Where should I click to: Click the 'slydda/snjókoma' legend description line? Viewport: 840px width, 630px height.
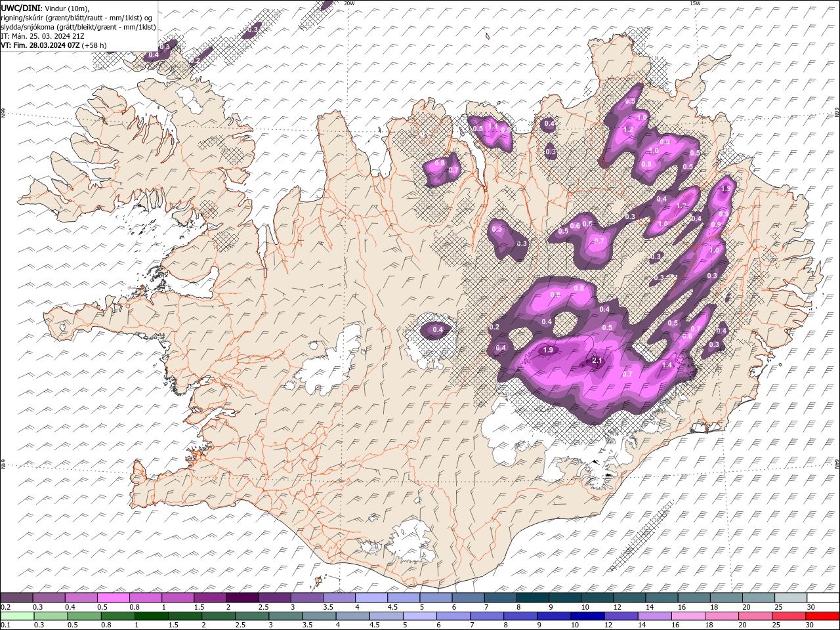(x=79, y=27)
